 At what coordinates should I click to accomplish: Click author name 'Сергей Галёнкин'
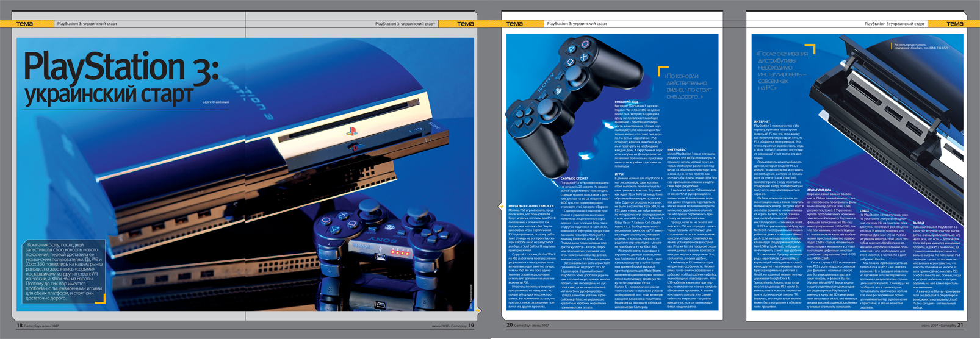click(x=215, y=102)
